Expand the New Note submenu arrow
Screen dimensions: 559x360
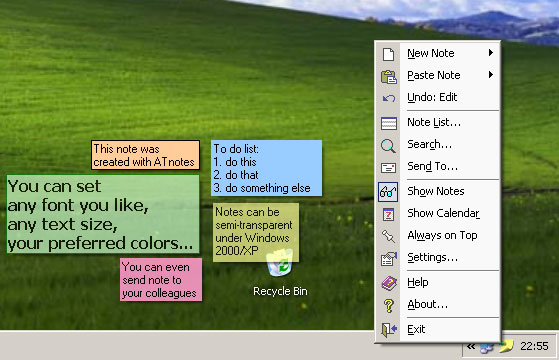pyautogui.click(x=491, y=53)
